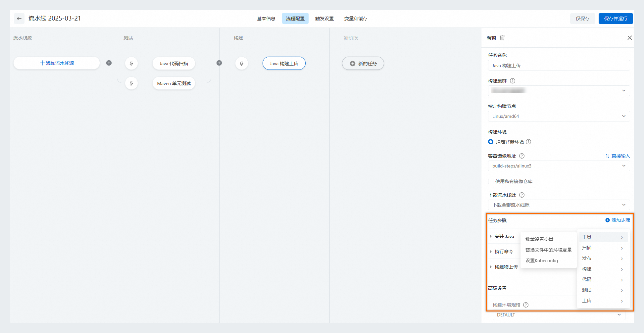The image size is (644, 333).
Task: Open help icon next to 构建集群
Action: coord(513,81)
